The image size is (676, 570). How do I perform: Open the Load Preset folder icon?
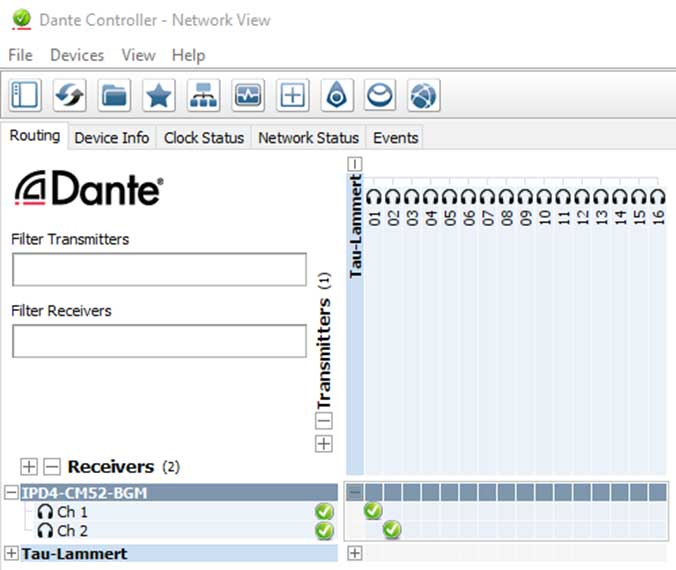point(114,95)
